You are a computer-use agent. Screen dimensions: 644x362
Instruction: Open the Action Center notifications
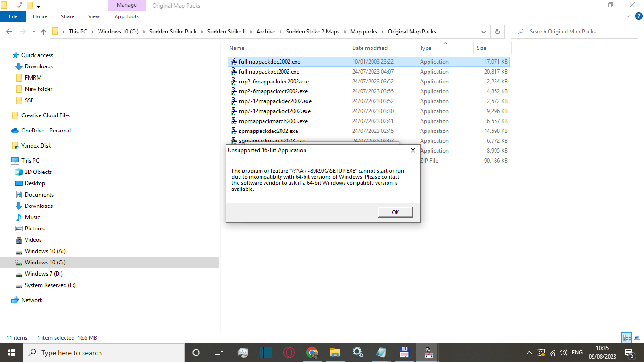point(629,353)
